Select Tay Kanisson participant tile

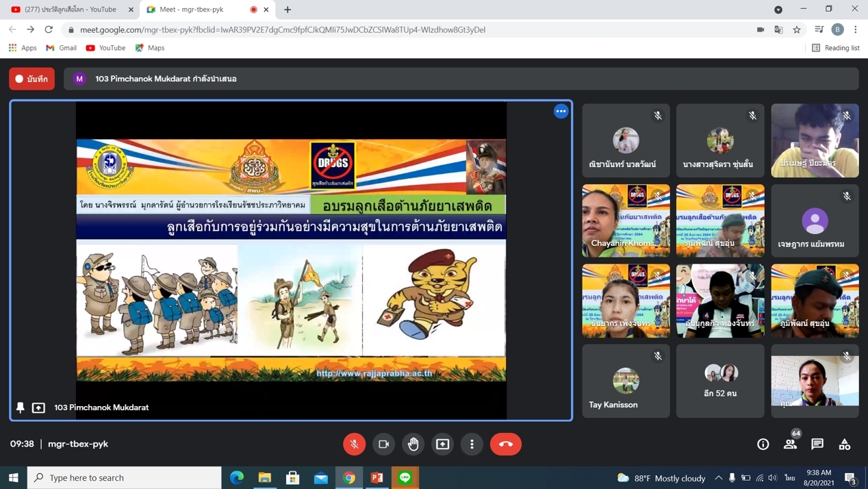[x=626, y=381]
